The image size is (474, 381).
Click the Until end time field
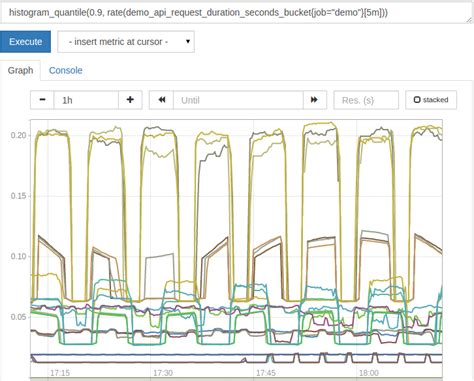click(238, 100)
